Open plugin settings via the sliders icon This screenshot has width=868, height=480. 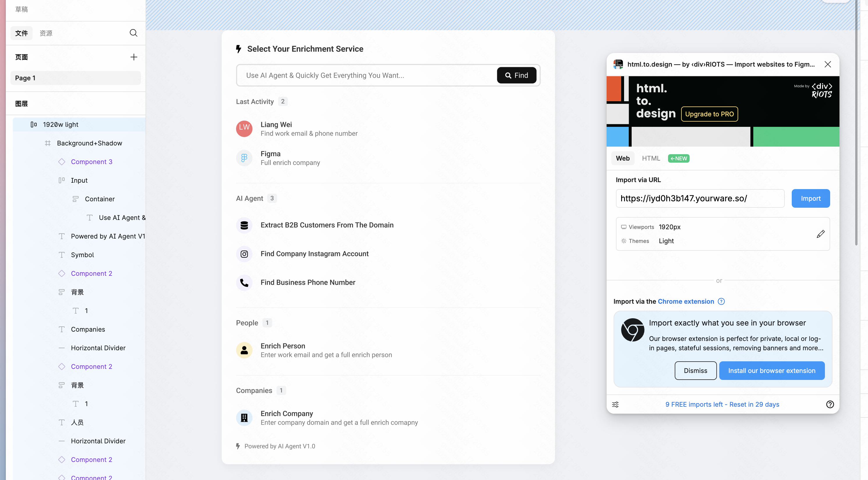(615, 404)
